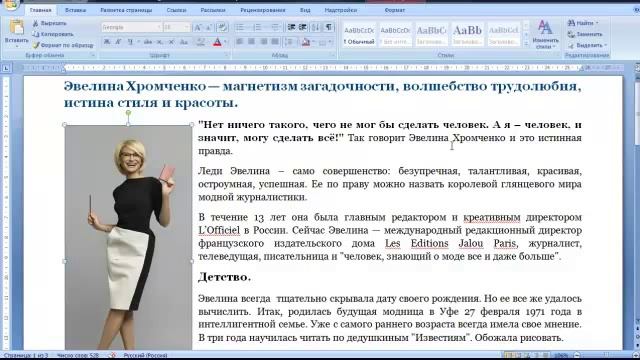Toggle show paragraph marks ¶
The height and width of the screenshot is (360, 640).
tap(329, 27)
